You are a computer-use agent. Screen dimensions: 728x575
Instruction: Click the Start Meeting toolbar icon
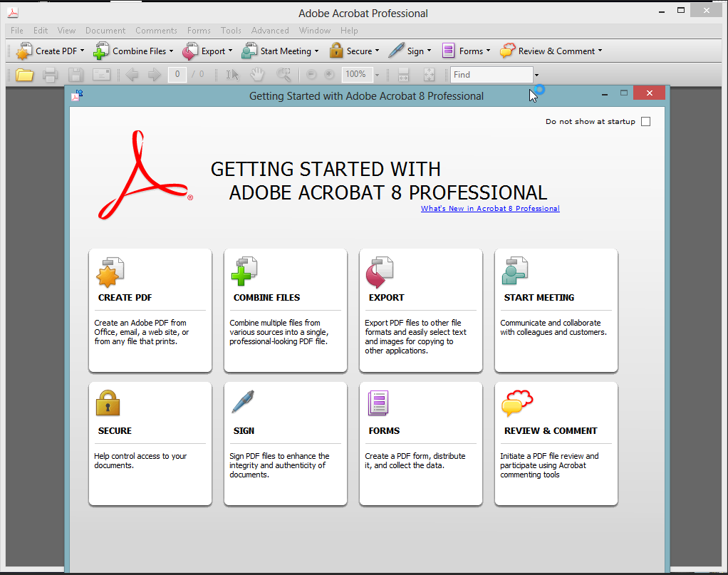pyautogui.click(x=249, y=51)
